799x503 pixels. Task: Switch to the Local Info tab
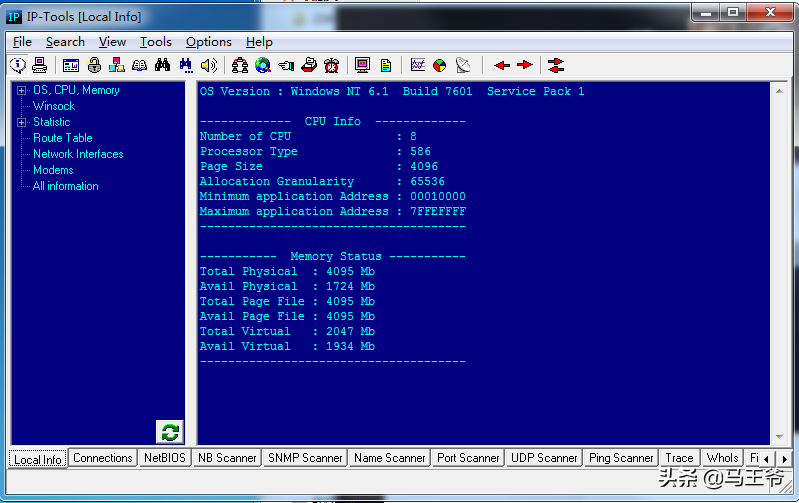tap(38, 459)
